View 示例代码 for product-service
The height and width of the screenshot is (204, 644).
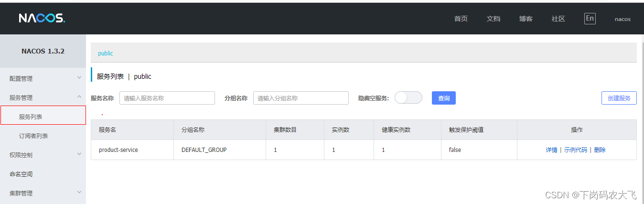(575, 150)
